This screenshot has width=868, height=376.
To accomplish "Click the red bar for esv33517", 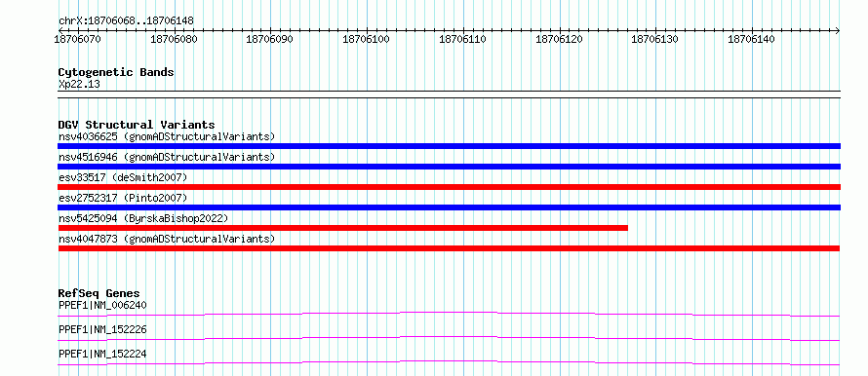I will 449,187.
